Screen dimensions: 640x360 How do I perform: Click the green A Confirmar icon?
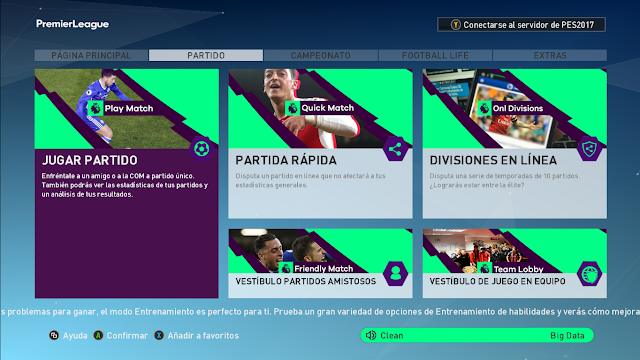point(98,336)
